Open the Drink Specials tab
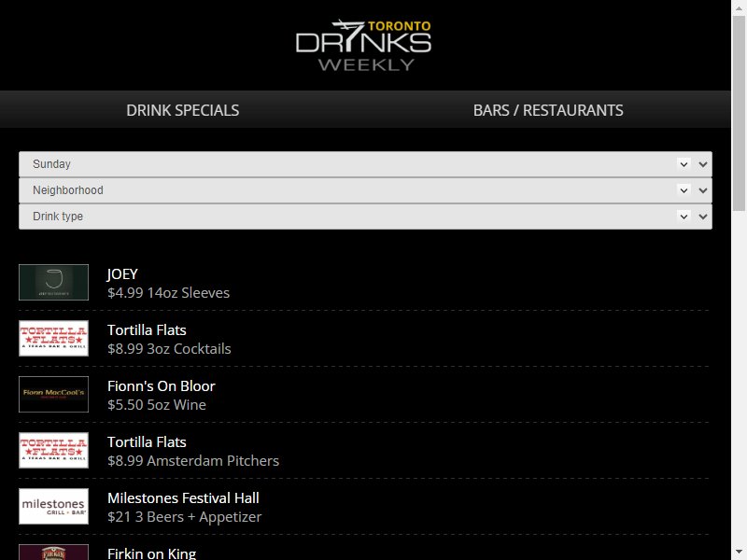The height and width of the screenshot is (560, 747). [x=182, y=110]
